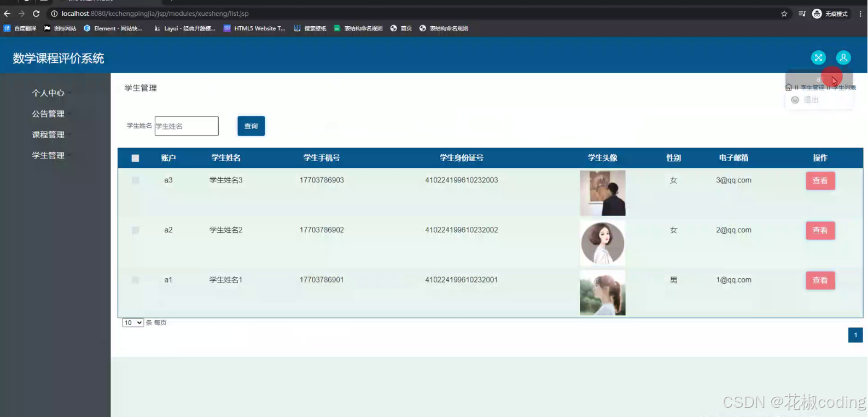Click phone number 17703786903
This screenshot has width=868, height=417.
tap(322, 180)
